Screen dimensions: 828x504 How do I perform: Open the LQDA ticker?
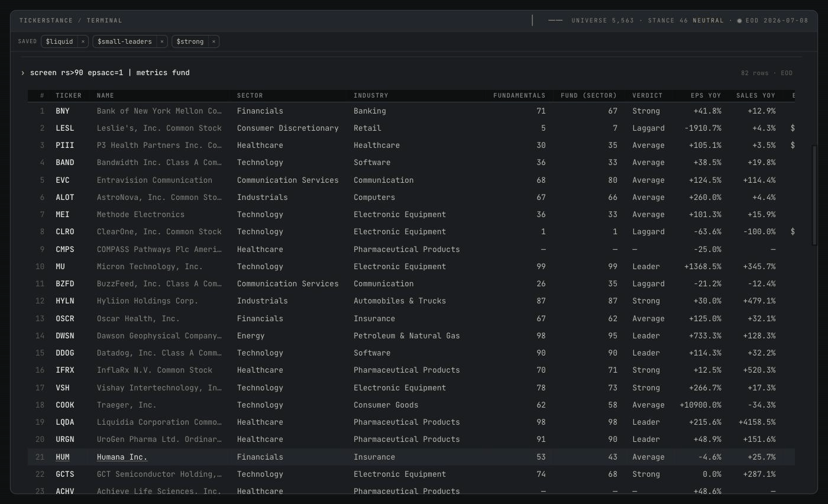(65, 422)
